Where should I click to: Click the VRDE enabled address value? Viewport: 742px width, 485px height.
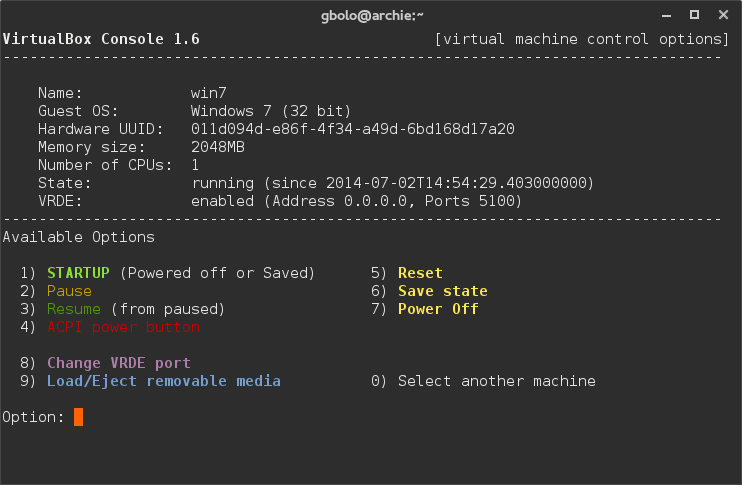pyautogui.click(x=356, y=201)
